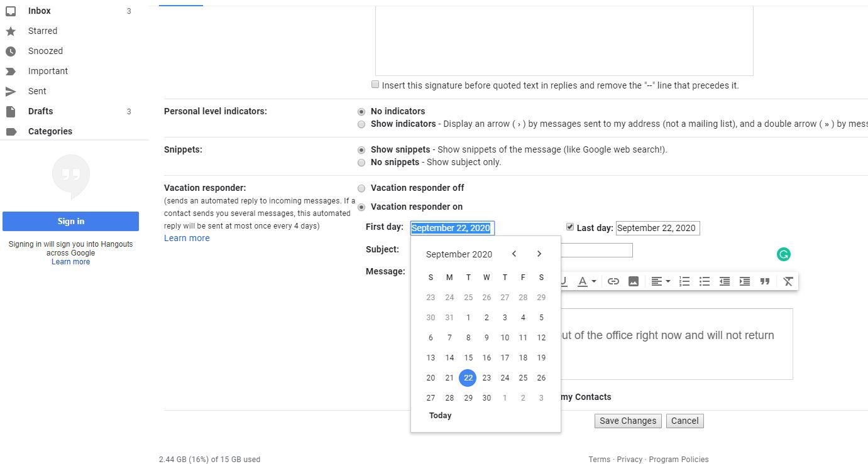
Task: Open text color picker A icon
Action: coord(586,281)
